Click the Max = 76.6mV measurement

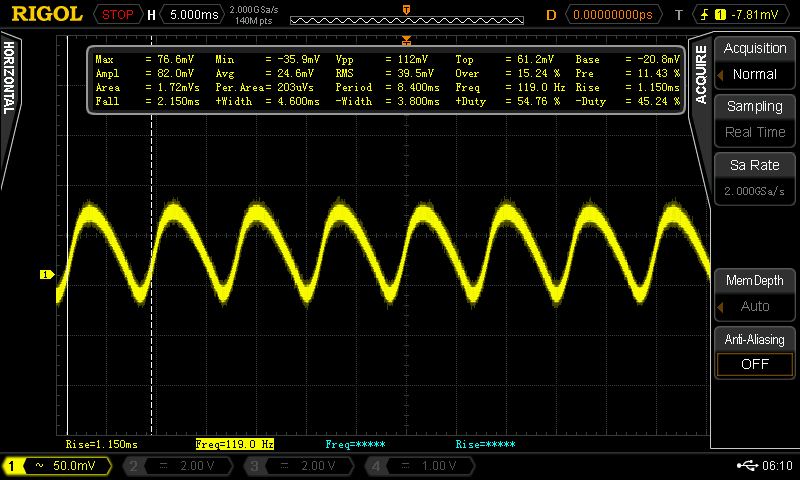tap(145, 59)
